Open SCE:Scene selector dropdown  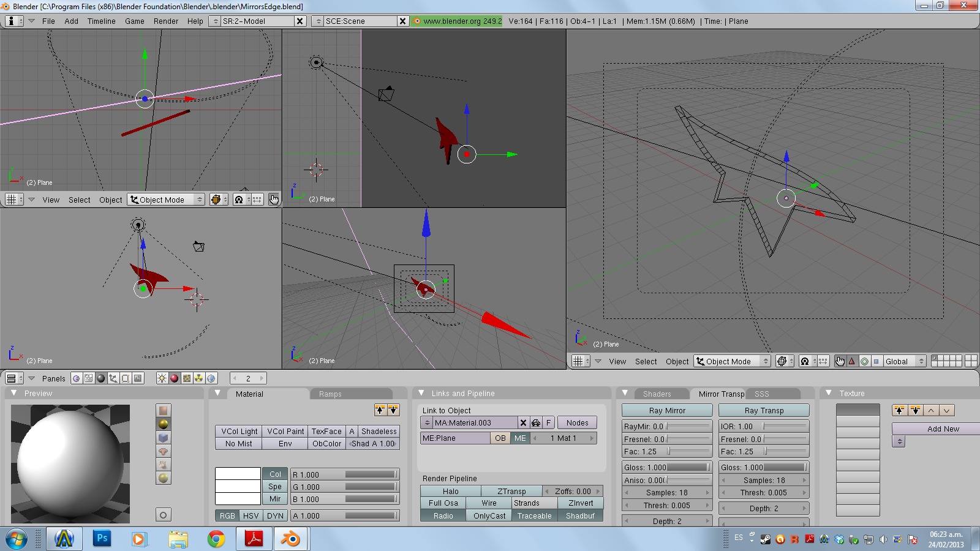(317, 21)
